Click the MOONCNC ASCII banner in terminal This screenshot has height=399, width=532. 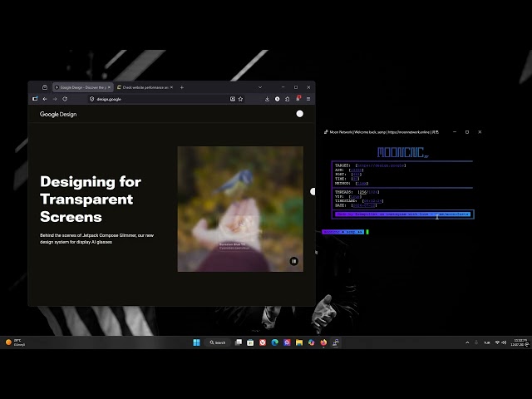point(402,152)
